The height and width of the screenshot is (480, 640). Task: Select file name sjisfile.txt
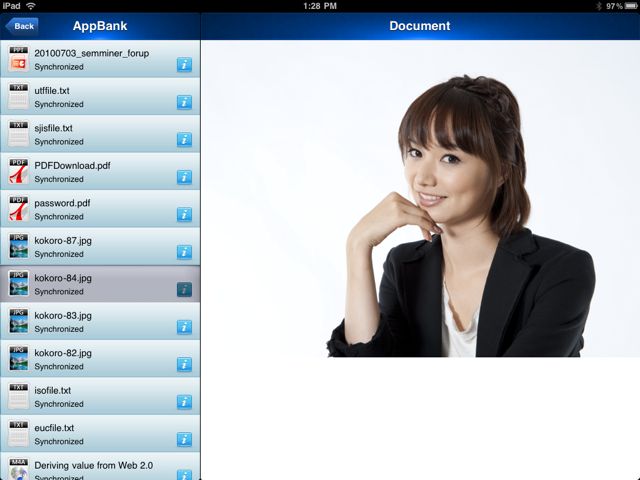coord(53,128)
